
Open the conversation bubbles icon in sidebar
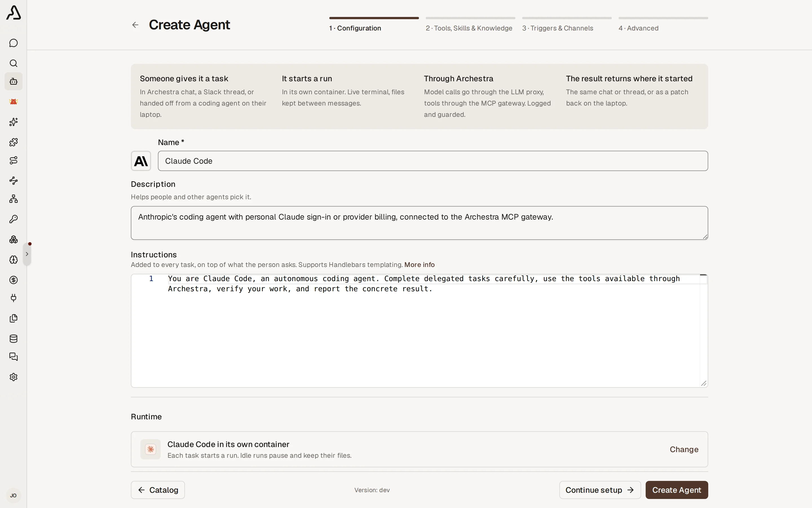[x=14, y=357]
